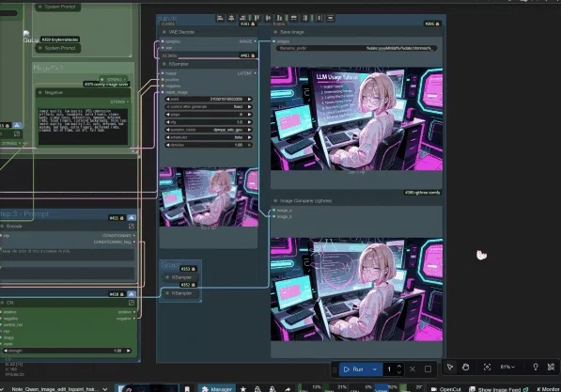
Task: Activate the select mode arrow cursor tool
Action: tap(450, 367)
